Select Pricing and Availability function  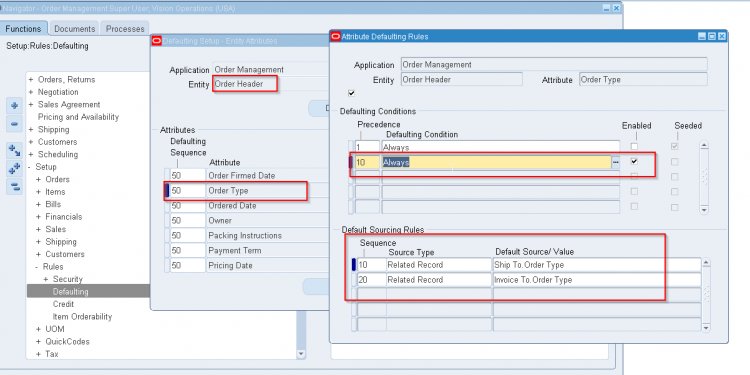click(78, 117)
